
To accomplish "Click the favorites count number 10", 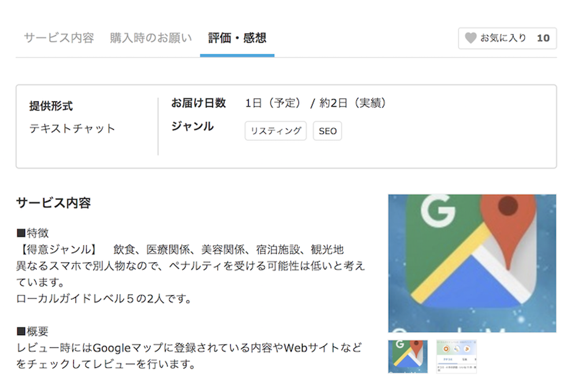I will 543,38.
